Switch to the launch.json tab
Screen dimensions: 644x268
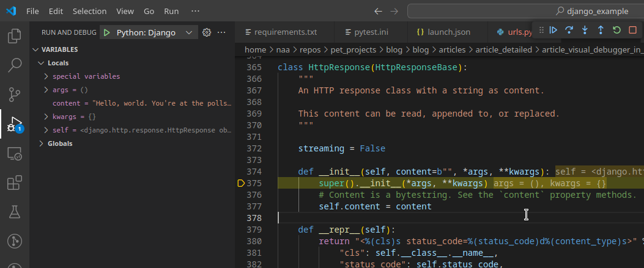pos(443,32)
